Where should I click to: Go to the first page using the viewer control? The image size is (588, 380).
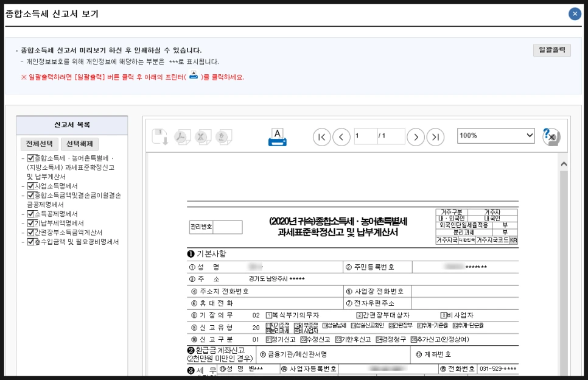point(321,137)
